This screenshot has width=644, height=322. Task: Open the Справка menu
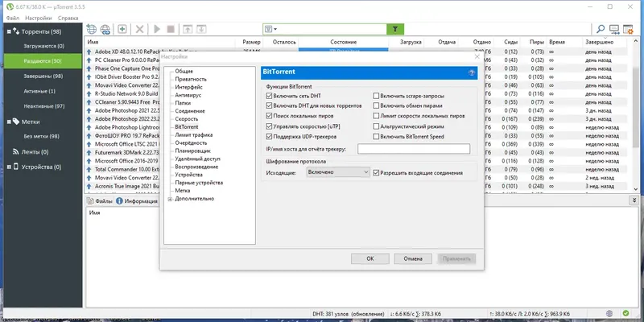coord(68,18)
